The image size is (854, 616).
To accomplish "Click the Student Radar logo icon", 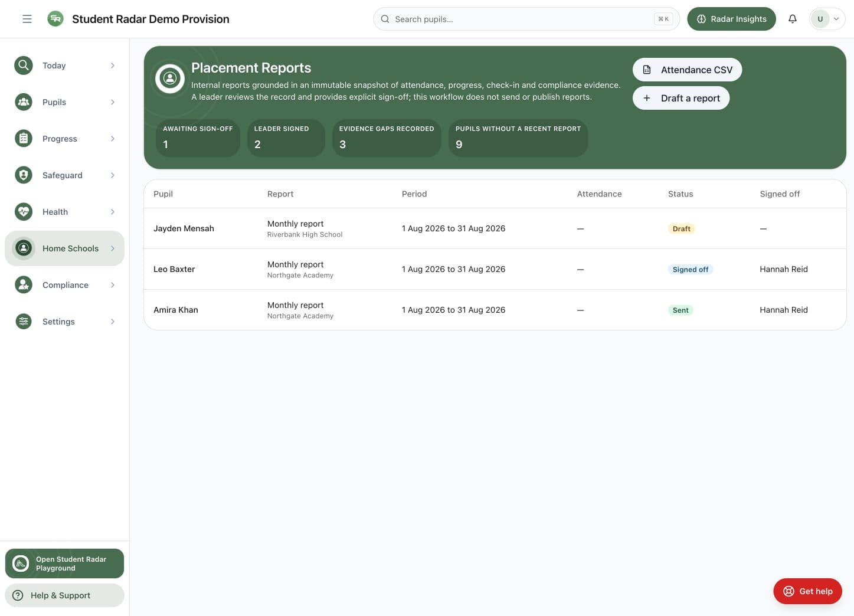I will (x=55, y=19).
